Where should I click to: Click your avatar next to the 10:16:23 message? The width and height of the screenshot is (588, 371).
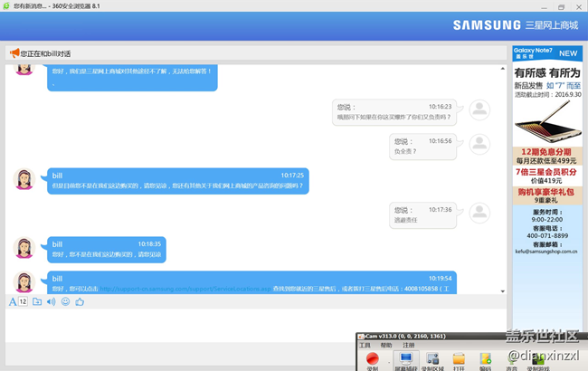(479, 109)
